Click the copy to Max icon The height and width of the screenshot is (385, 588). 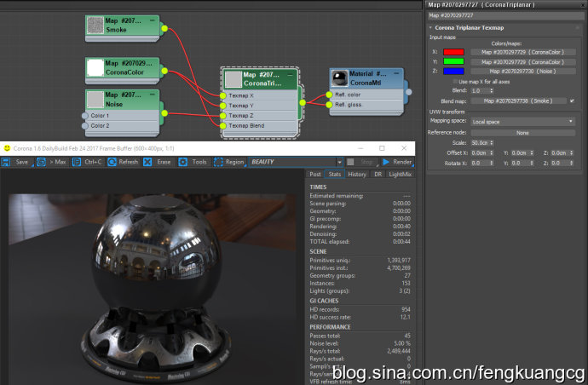[x=41, y=162]
